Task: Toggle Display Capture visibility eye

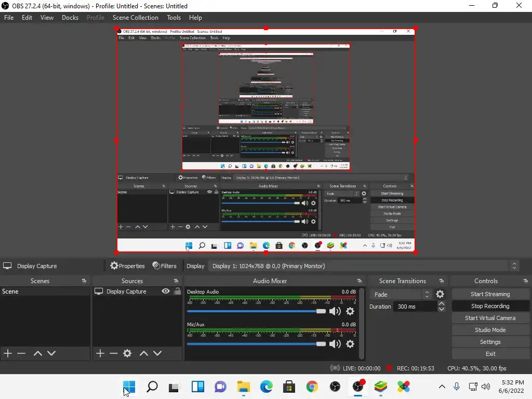Action: click(x=166, y=291)
